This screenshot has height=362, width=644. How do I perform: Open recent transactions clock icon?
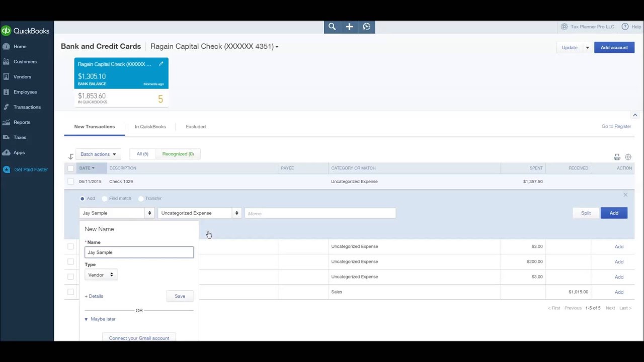click(x=366, y=27)
